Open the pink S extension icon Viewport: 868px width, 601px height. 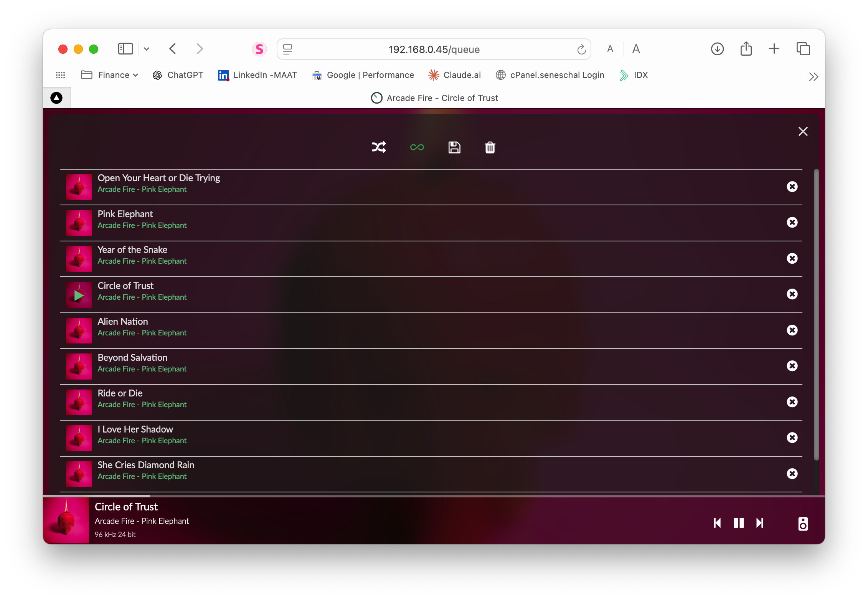pyautogui.click(x=259, y=49)
